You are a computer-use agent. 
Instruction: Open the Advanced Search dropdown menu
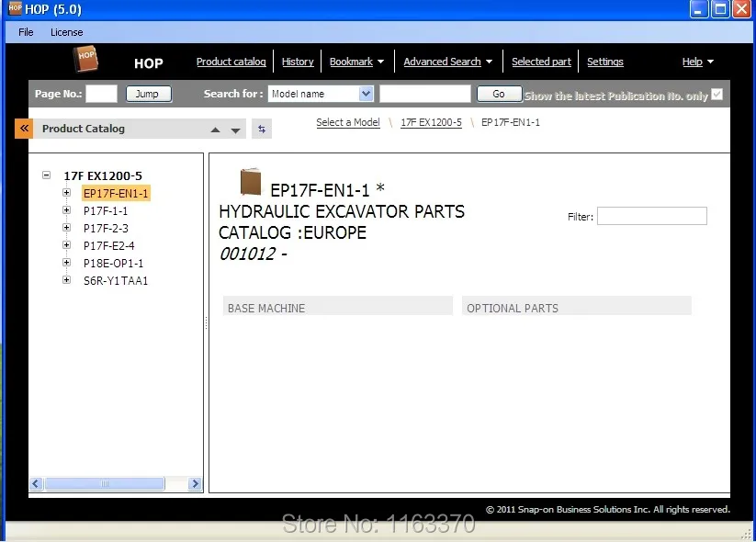pyautogui.click(x=447, y=62)
